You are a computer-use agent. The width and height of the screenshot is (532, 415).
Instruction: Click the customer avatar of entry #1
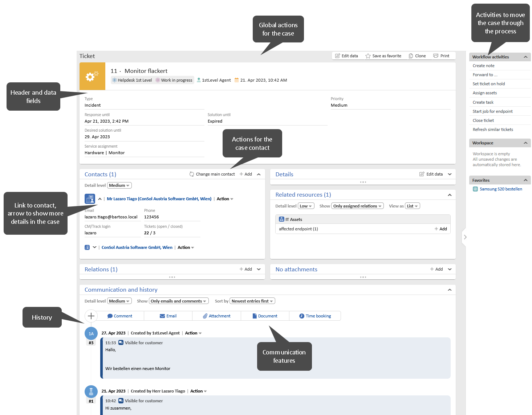point(91,392)
